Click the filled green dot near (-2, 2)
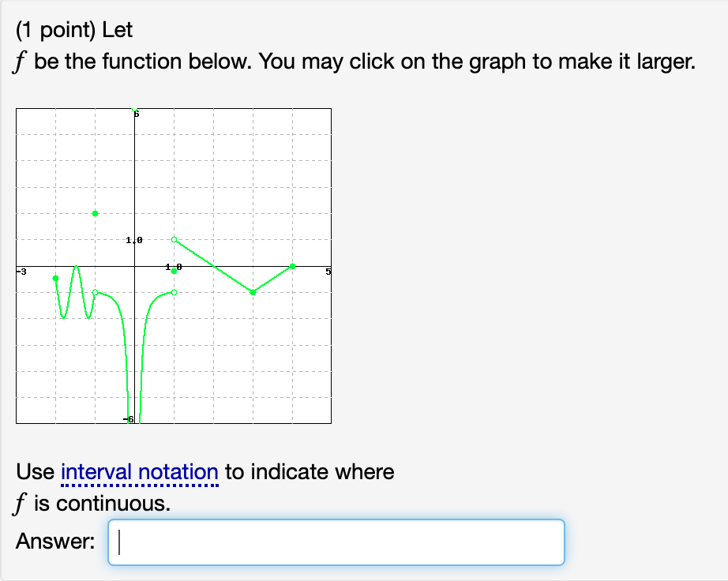728x581 pixels. 96,213
